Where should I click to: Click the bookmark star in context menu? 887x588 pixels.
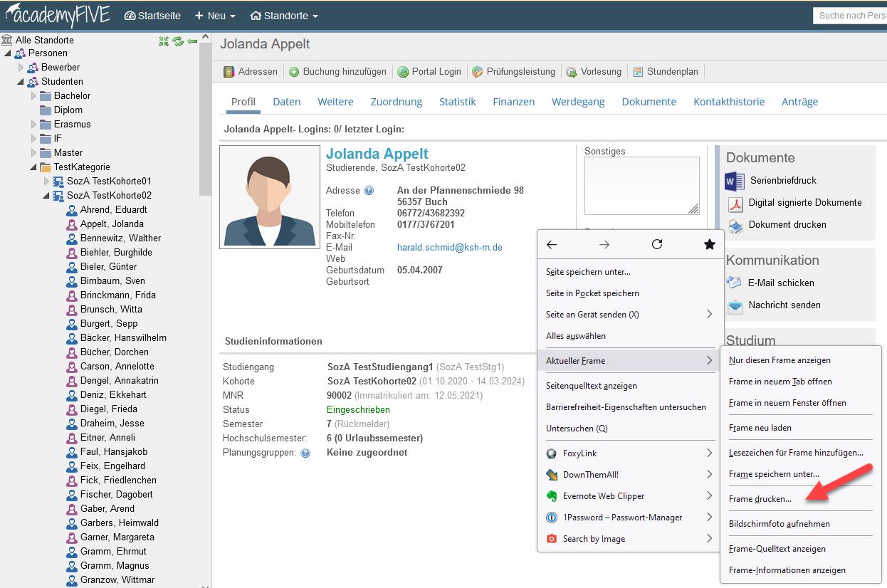point(709,245)
